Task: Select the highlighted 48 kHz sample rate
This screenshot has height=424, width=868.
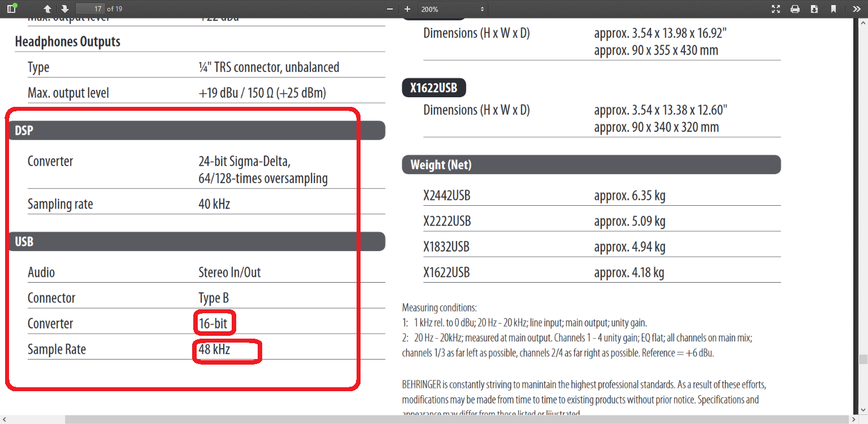Action: (214, 349)
